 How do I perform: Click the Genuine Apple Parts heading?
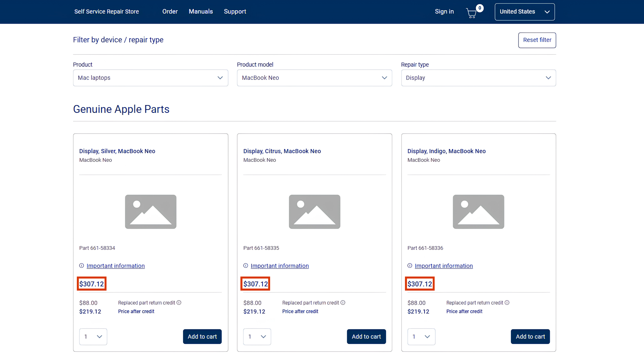coord(121,109)
